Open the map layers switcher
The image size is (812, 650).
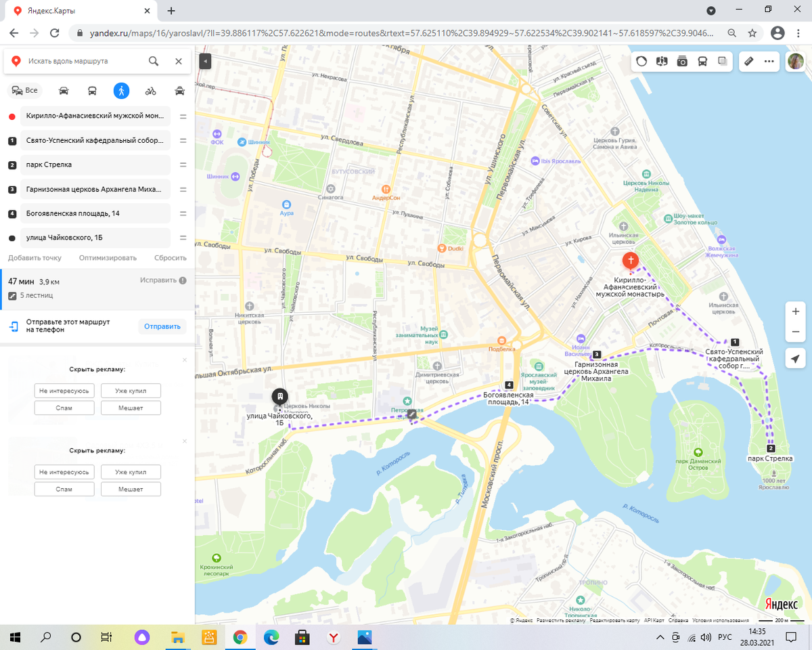coord(723,61)
